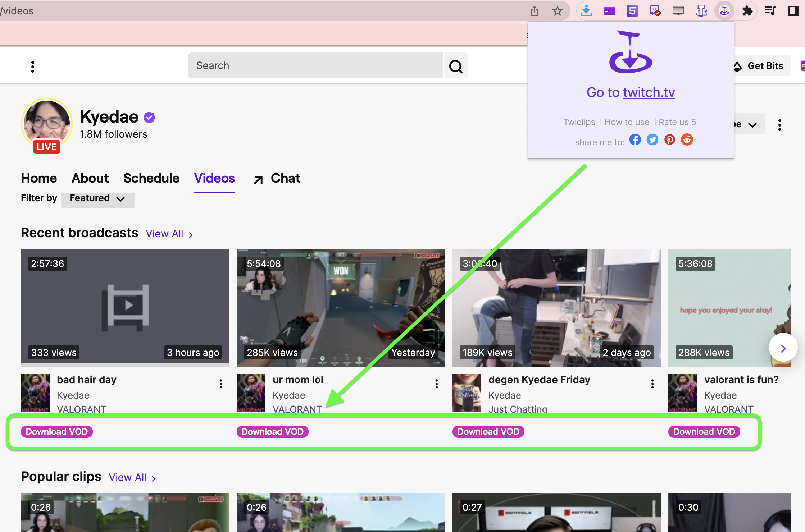
Task: Share to Facebook from popup
Action: click(x=635, y=139)
